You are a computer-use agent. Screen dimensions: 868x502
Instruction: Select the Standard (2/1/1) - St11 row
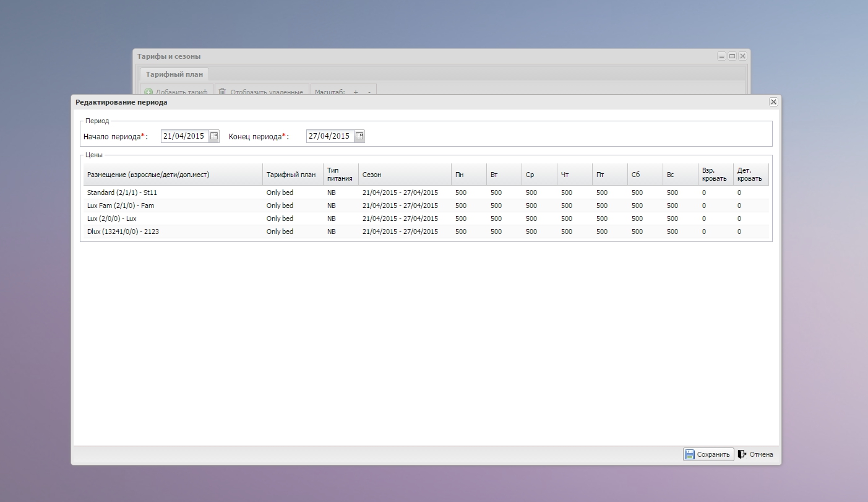click(x=122, y=193)
